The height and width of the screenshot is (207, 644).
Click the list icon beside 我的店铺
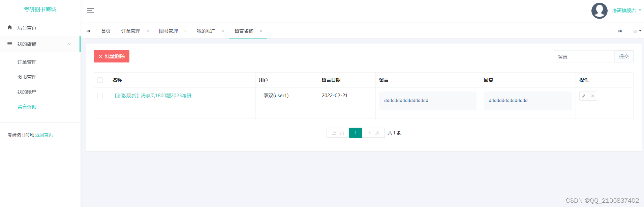pos(10,44)
